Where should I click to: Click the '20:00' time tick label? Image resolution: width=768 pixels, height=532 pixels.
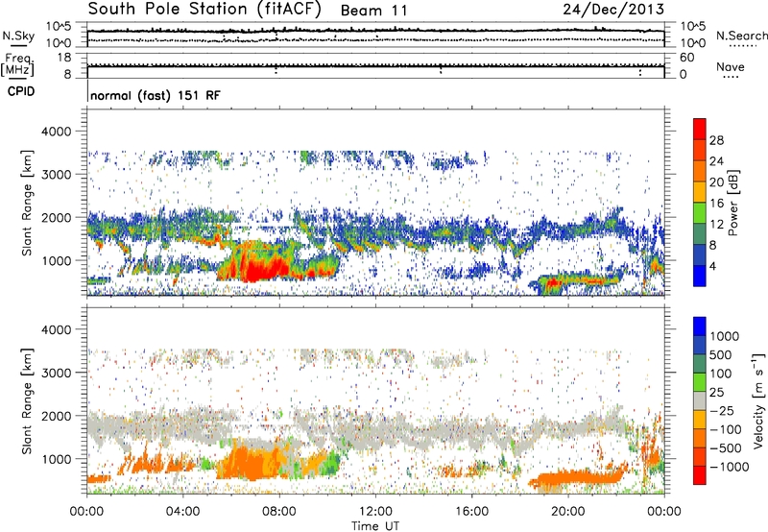567,512
